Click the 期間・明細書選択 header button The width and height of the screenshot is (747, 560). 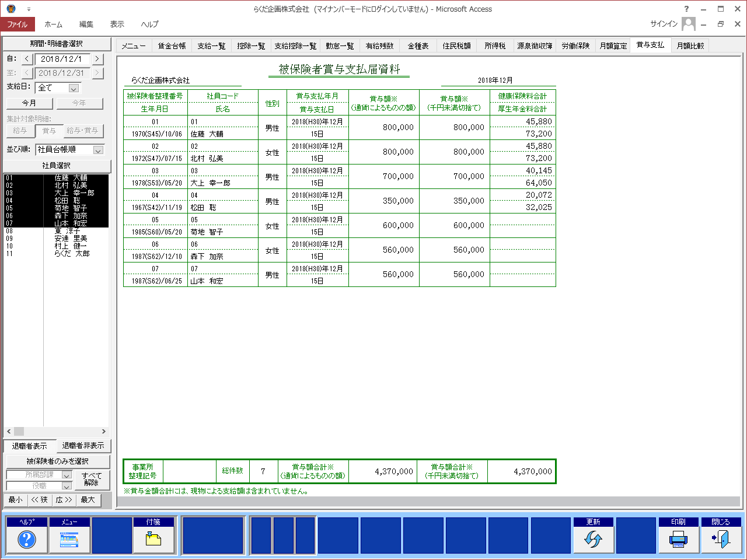57,44
